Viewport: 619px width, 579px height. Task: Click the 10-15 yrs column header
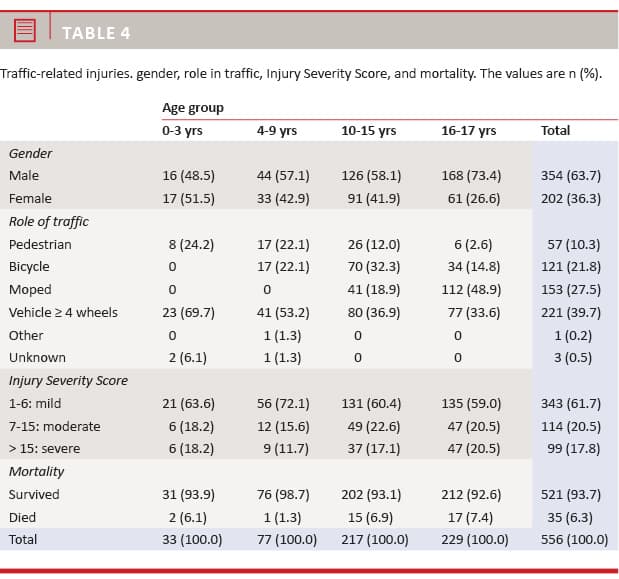click(x=368, y=131)
